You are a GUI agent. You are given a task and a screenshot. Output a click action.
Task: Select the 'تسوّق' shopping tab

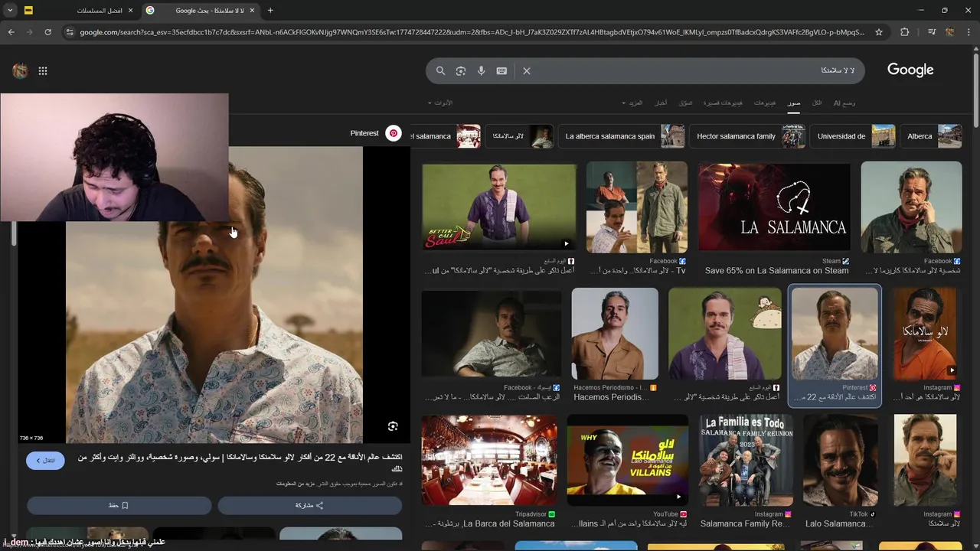point(686,103)
